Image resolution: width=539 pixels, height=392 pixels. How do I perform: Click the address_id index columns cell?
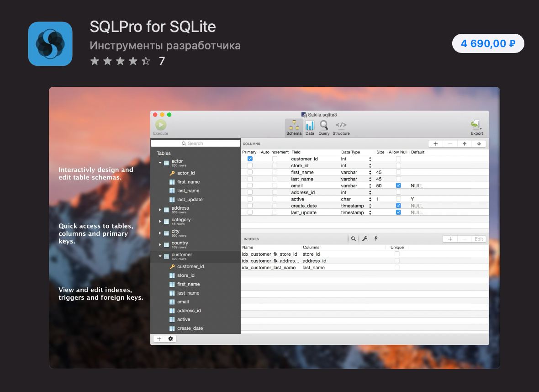coord(314,261)
